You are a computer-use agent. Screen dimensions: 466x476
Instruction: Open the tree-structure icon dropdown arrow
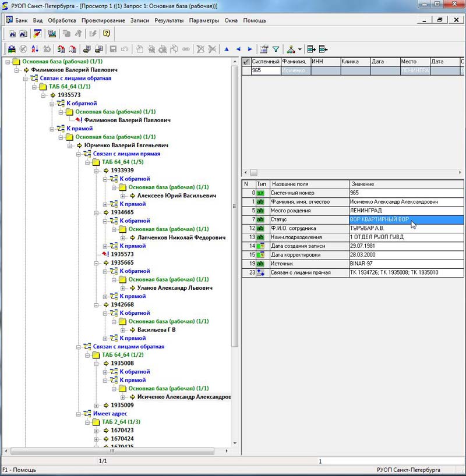300,49
